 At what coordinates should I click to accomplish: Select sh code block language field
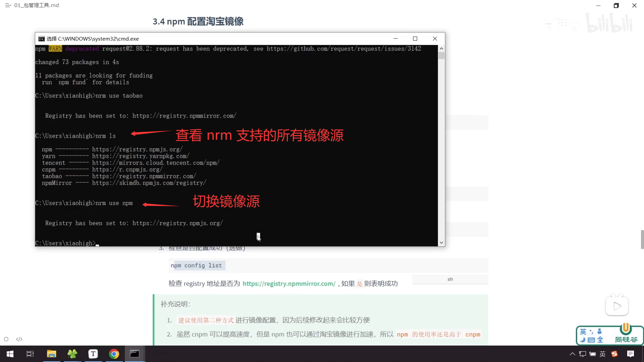point(450,279)
